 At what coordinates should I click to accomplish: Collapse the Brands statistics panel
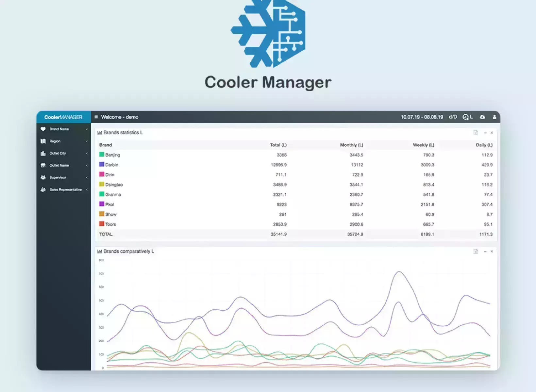485,133
